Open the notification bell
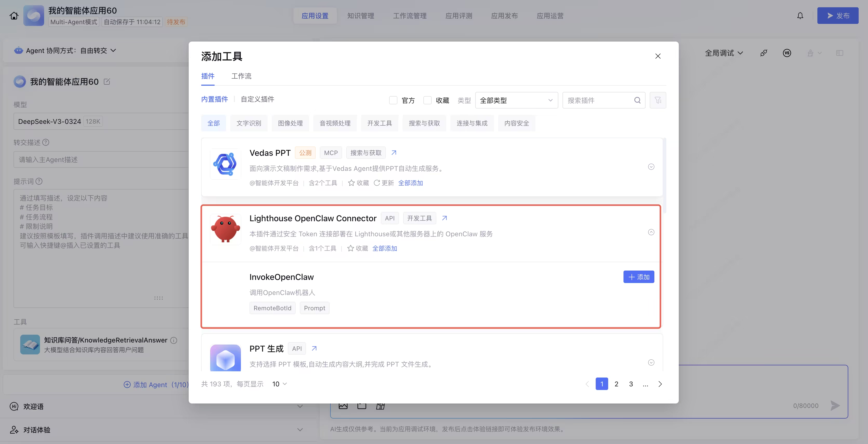 click(x=800, y=16)
